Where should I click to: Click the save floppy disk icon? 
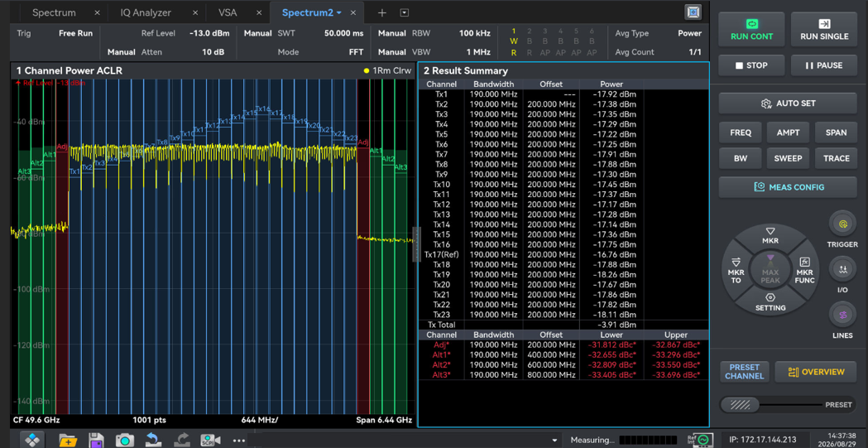[x=96, y=441]
